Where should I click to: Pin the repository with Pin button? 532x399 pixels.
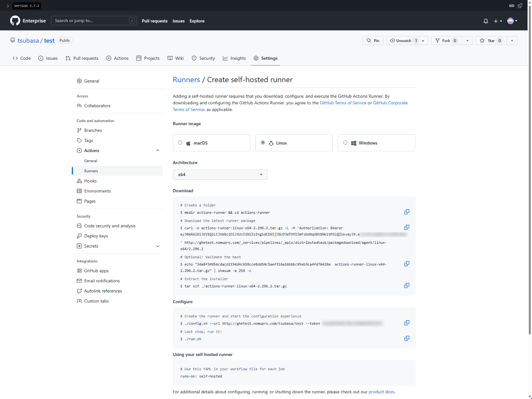373,41
